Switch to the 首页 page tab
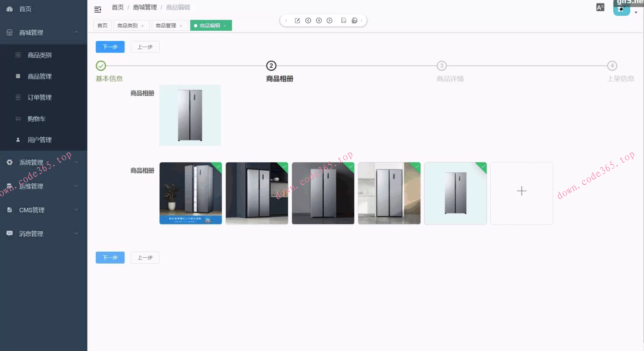Image resolution: width=644 pixels, height=351 pixels. pos(102,26)
